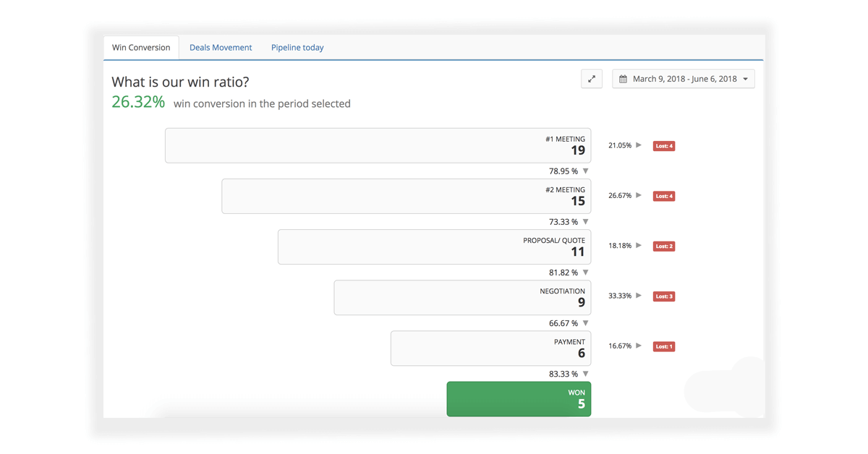Open the March 9 - June 6 date range dropdown
The width and height of the screenshot is (868, 454).
tap(684, 79)
